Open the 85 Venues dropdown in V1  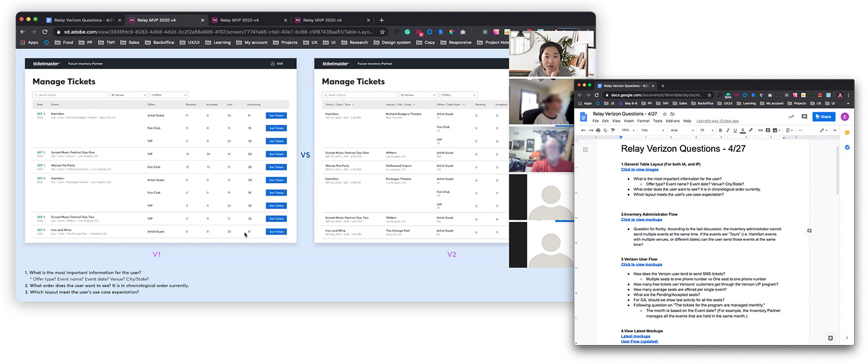click(x=128, y=95)
